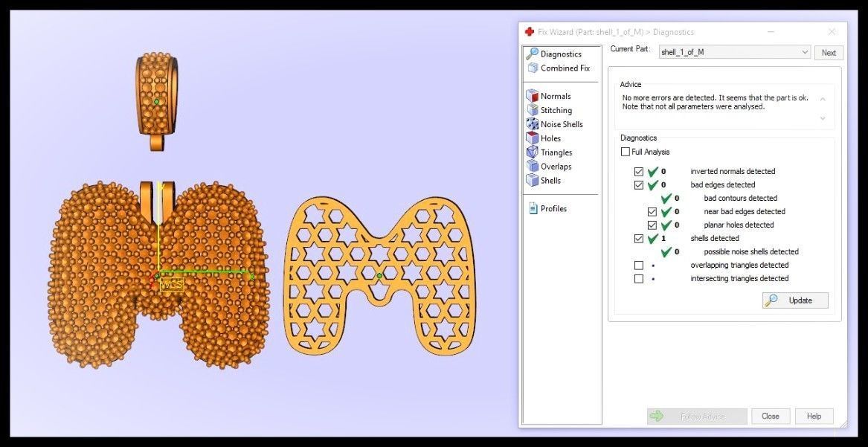Click the Next part button
The width and height of the screenshot is (868, 447).
click(829, 53)
